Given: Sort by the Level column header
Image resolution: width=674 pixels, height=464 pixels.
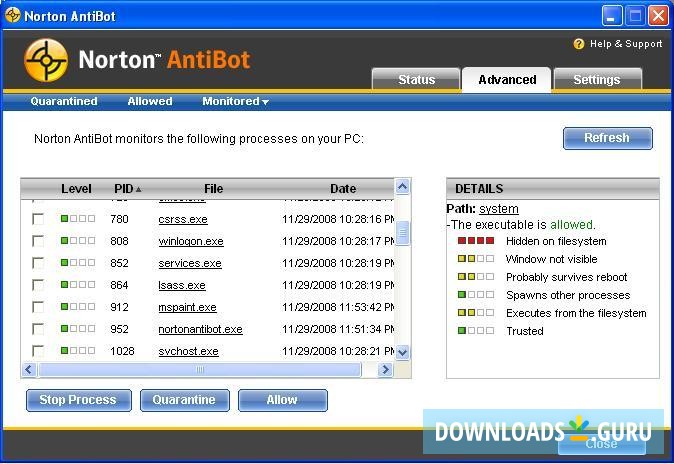Looking at the screenshot, I should 76,189.
